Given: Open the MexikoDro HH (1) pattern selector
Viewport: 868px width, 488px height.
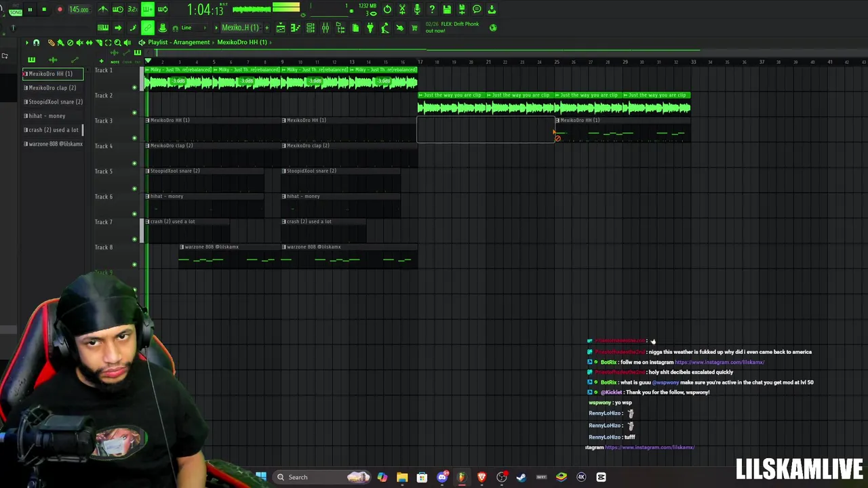Looking at the screenshot, I should [241, 28].
